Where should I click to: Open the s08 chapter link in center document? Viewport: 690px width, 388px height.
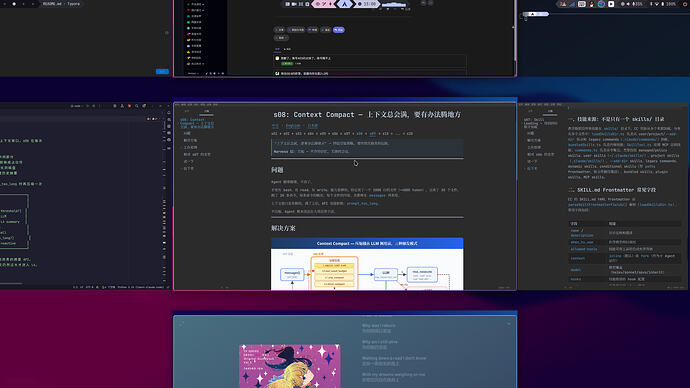(360, 134)
